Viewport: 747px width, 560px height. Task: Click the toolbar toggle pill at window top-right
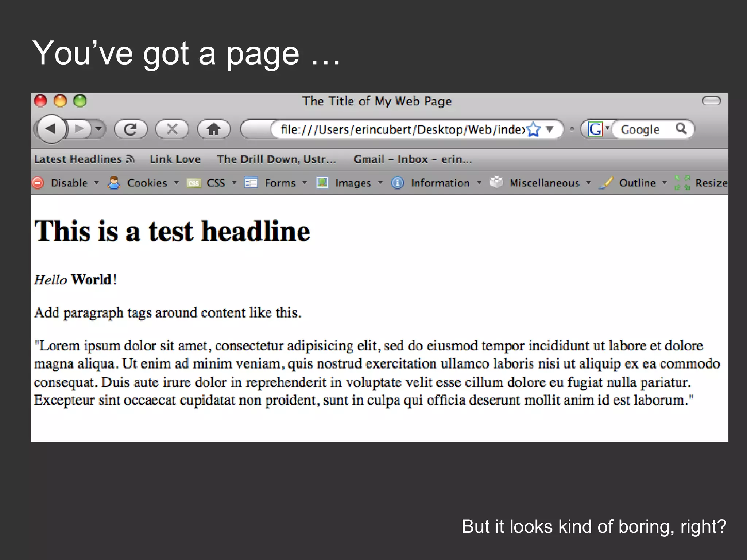coord(711,101)
